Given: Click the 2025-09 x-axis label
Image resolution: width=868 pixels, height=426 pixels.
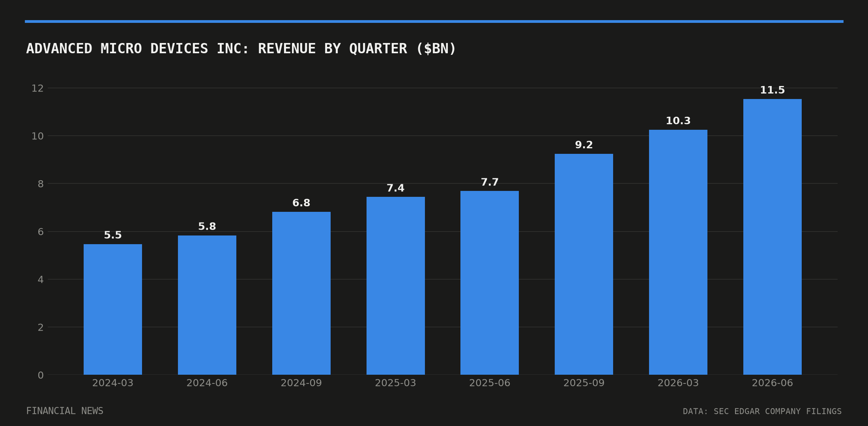Looking at the screenshot, I should 584,383.
